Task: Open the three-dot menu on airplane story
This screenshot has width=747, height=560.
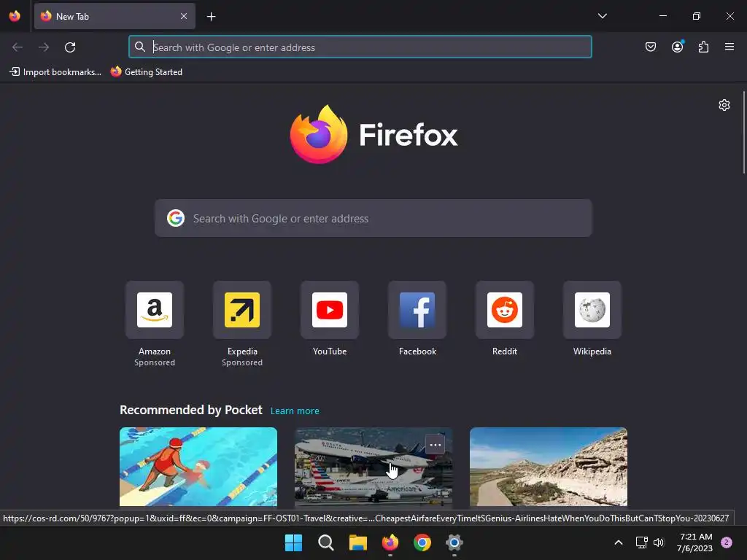Action: tap(435, 445)
